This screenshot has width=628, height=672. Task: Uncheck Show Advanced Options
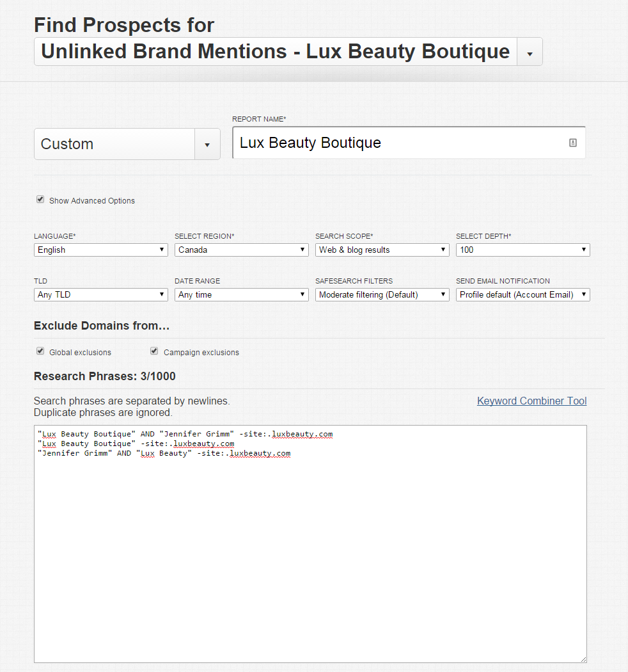(40, 200)
